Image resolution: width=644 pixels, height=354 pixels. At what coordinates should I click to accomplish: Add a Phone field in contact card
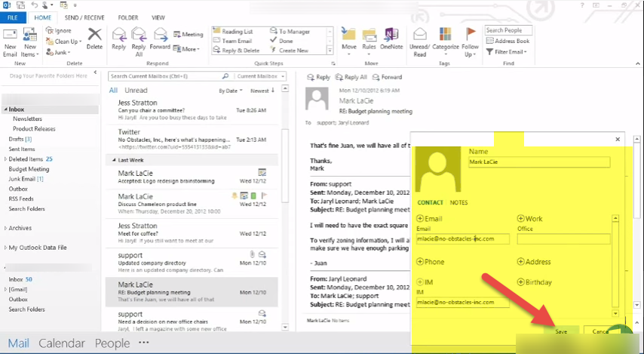coord(431,262)
